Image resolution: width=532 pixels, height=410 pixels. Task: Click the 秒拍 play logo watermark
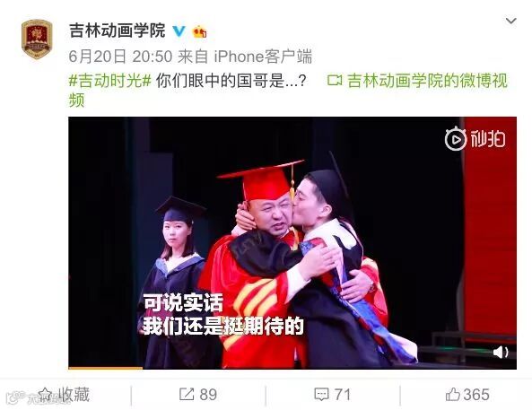pos(475,138)
